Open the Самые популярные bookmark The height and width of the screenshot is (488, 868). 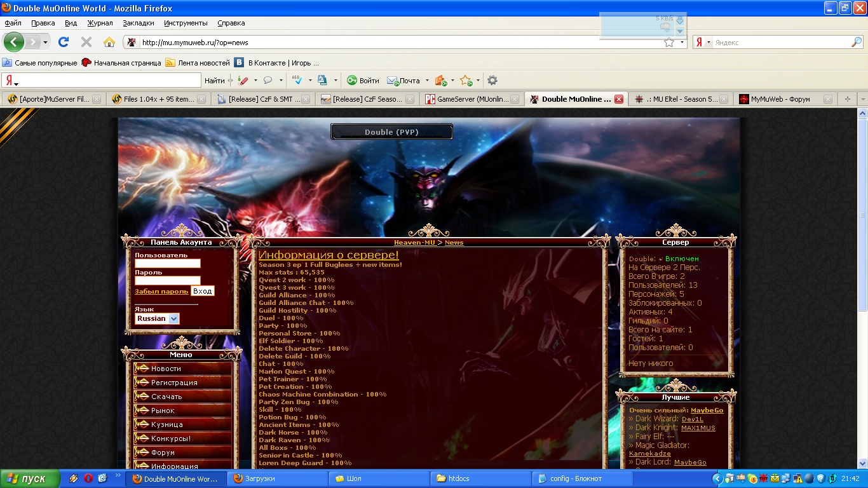tap(39, 63)
